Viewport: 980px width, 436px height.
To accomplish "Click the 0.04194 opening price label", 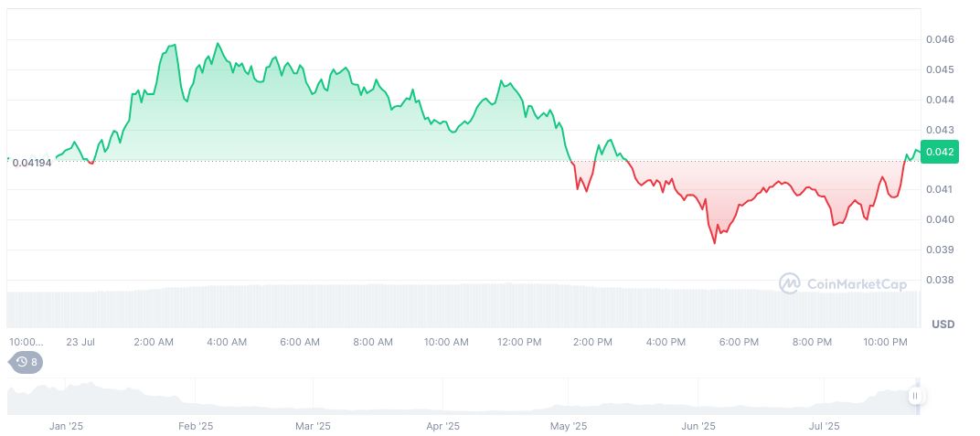I will pos(32,162).
